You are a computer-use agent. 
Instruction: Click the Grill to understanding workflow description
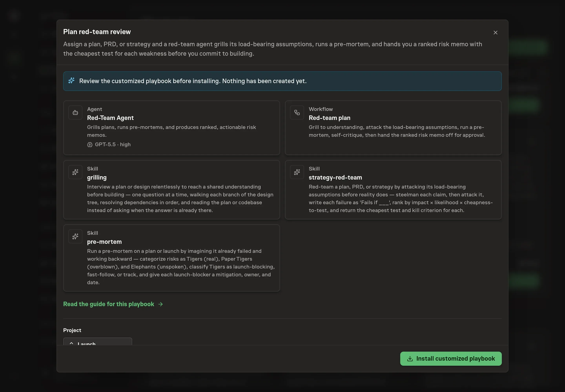click(x=397, y=131)
